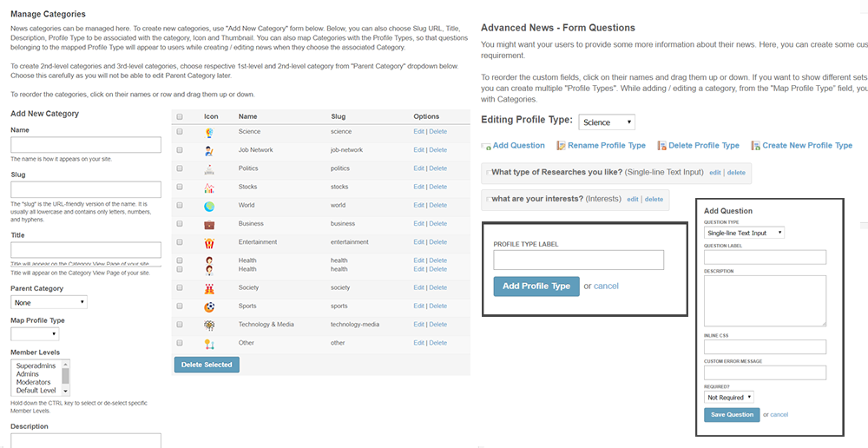
Task: Tick the checkbox for Politics row
Action: coord(180,168)
